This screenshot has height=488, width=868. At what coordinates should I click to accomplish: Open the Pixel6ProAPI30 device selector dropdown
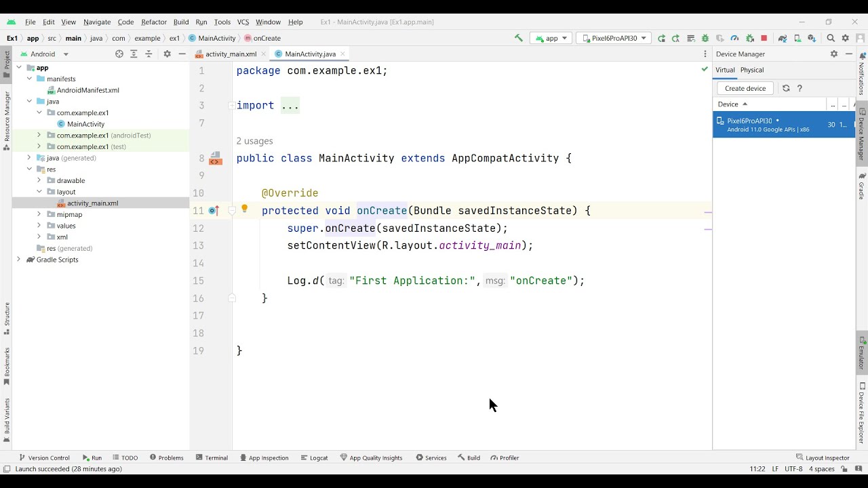(614, 38)
